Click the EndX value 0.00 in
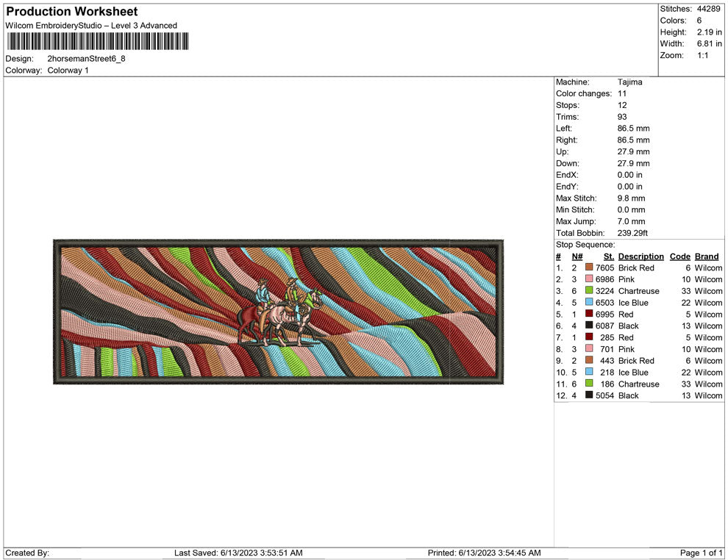 point(630,174)
